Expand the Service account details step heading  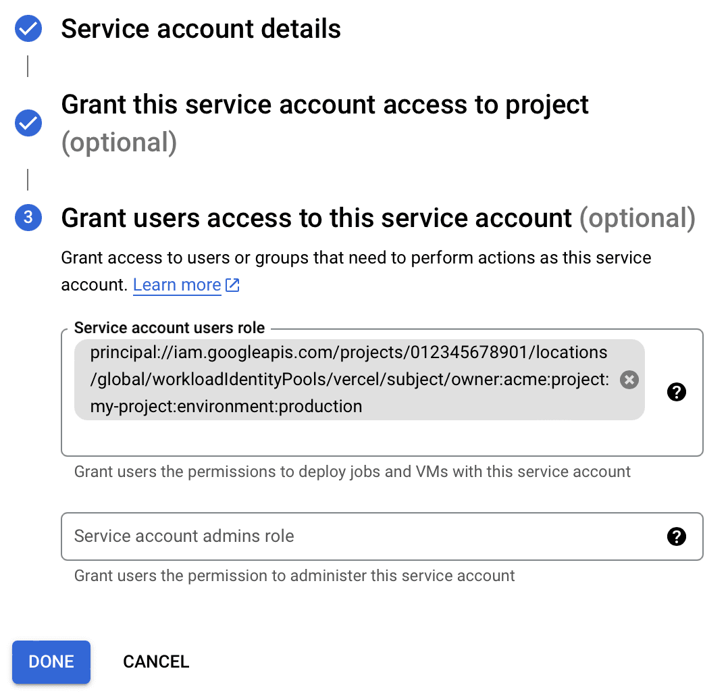201,29
